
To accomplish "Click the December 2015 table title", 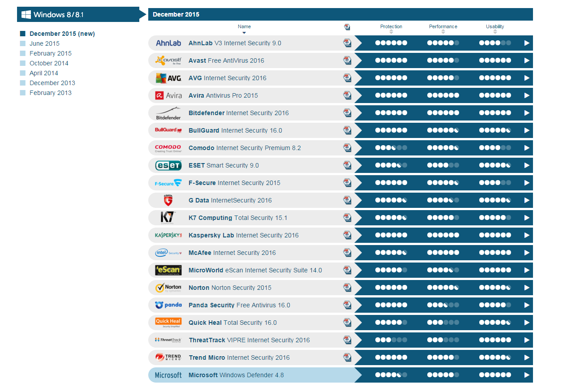I will 176,14.
